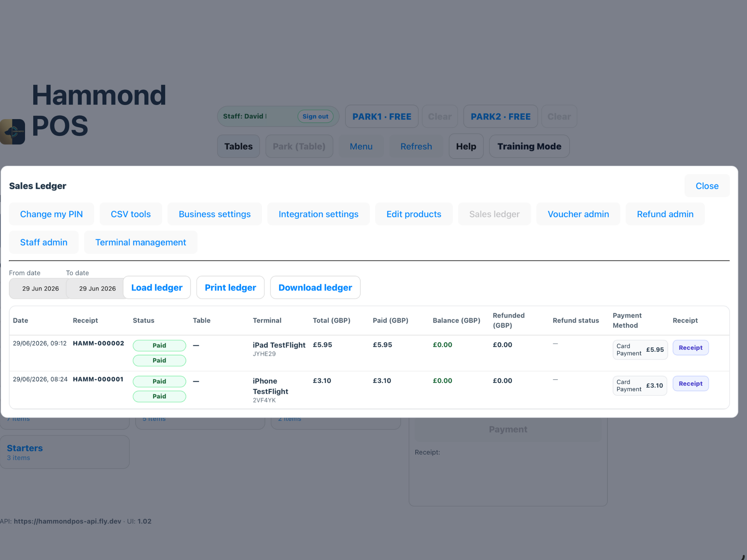Toggle Training Mode
Image resolution: width=747 pixels, height=560 pixels.
pos(529,146)
